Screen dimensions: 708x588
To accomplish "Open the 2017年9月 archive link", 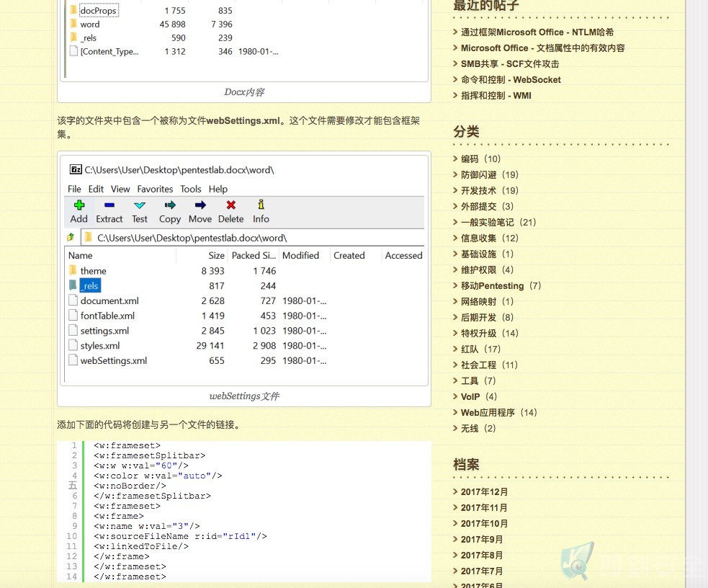I will (x=482, y=539).
